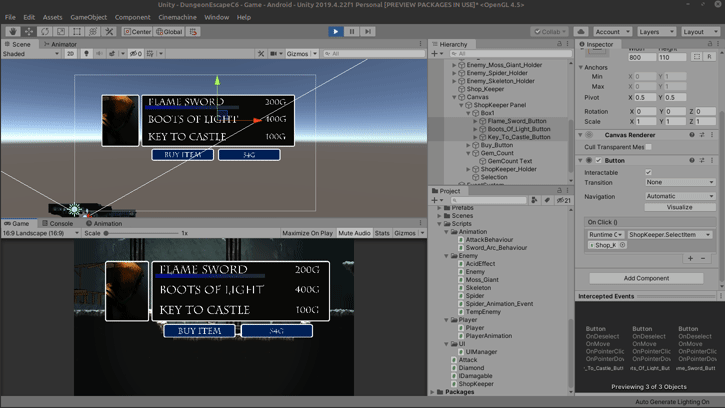Screen dimensions: 725x408
Task: Uncheck the Interactable checkbox
Action: click(648, 172)
